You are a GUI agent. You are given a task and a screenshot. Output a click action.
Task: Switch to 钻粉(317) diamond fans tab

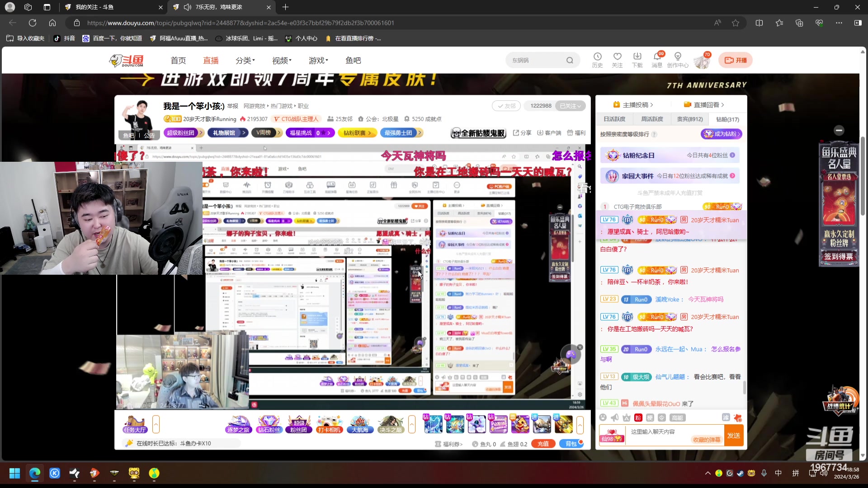(728, 119)
